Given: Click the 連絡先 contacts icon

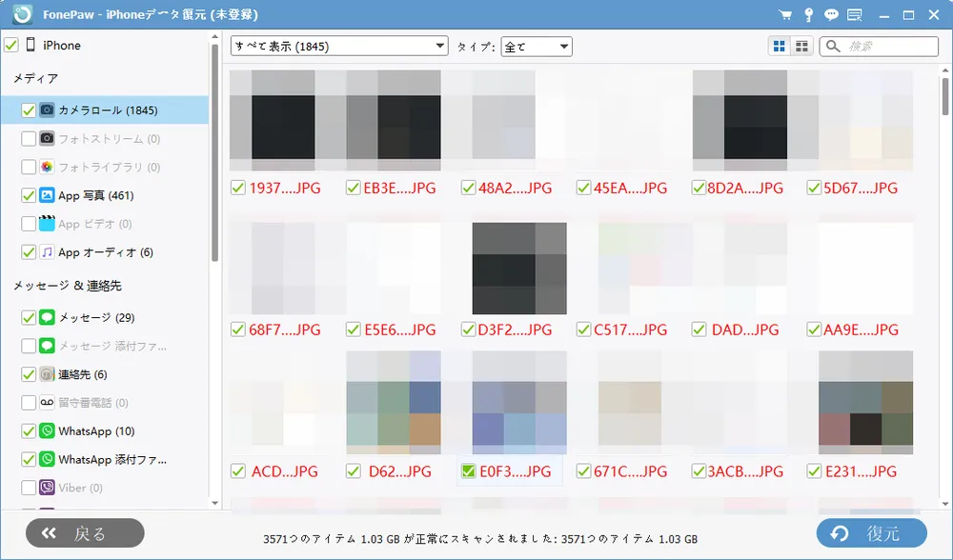Looking at the screenshot, I should 47,374.
